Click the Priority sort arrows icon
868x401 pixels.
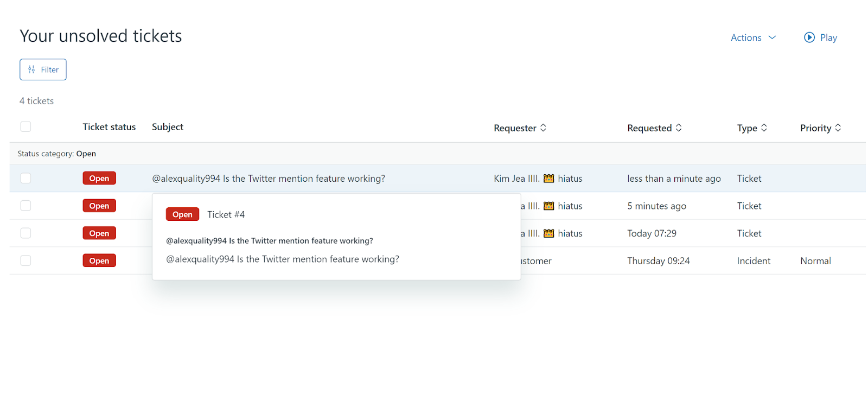(x=838, y=128)
